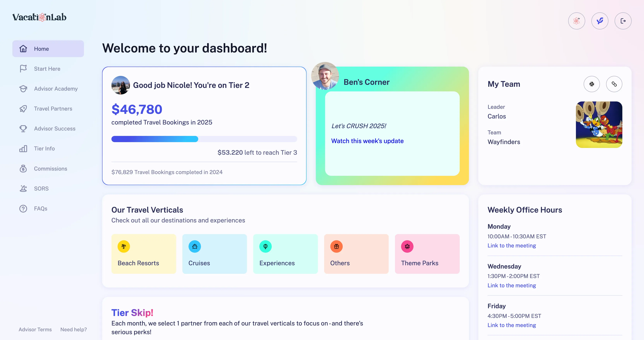The image size is (644, 340).
Task: Click Watch this week's update link
Action: point(367,141)
